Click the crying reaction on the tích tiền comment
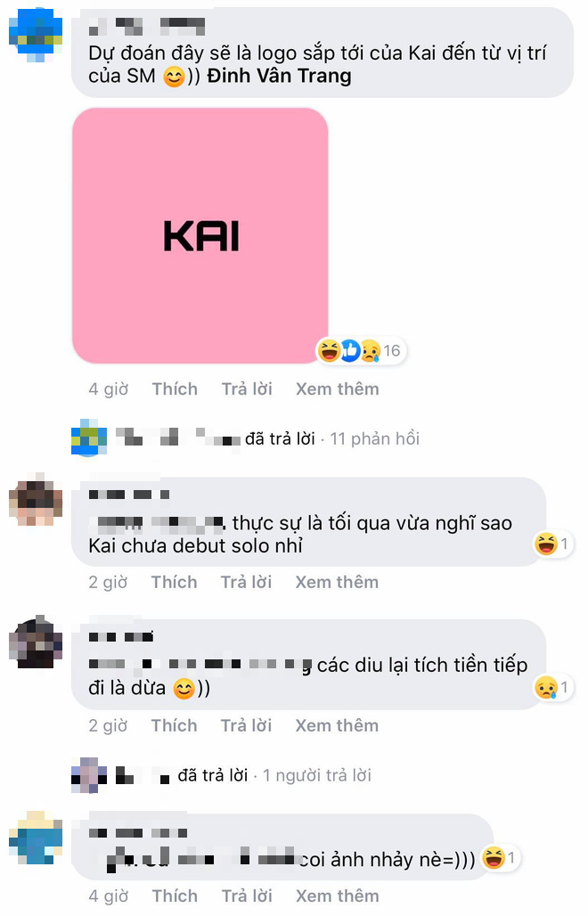The height and width of the screenshot is (916, 588). 546,687
